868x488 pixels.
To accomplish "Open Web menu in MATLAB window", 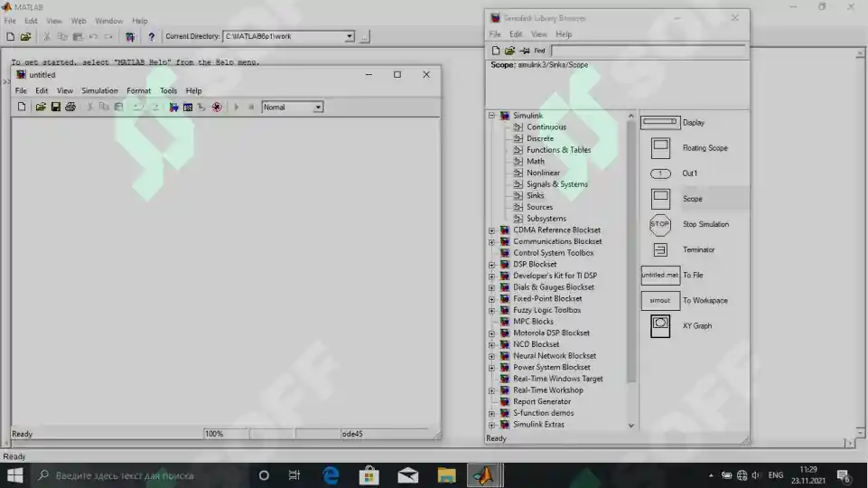I will [78, 21].
